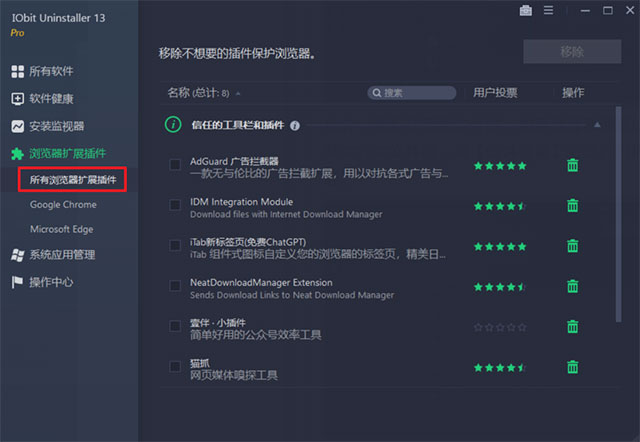Click 壹伴·小插件 empty star rating
Viewport: 640px width, 442px height.
500,327
